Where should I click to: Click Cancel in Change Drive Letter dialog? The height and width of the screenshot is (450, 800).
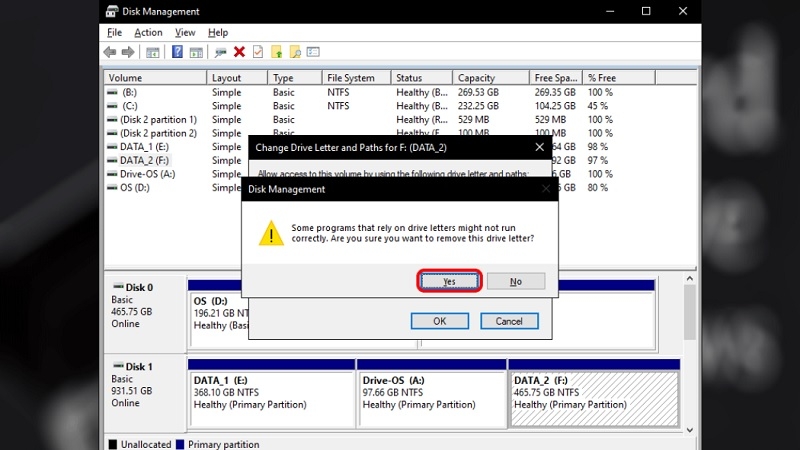tap(509, 321)
